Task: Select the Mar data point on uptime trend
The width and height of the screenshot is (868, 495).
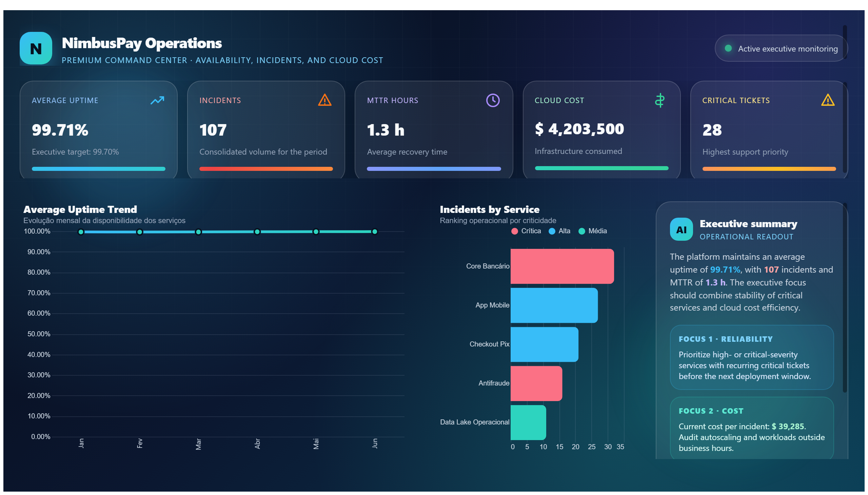Action: coord(199,232)
